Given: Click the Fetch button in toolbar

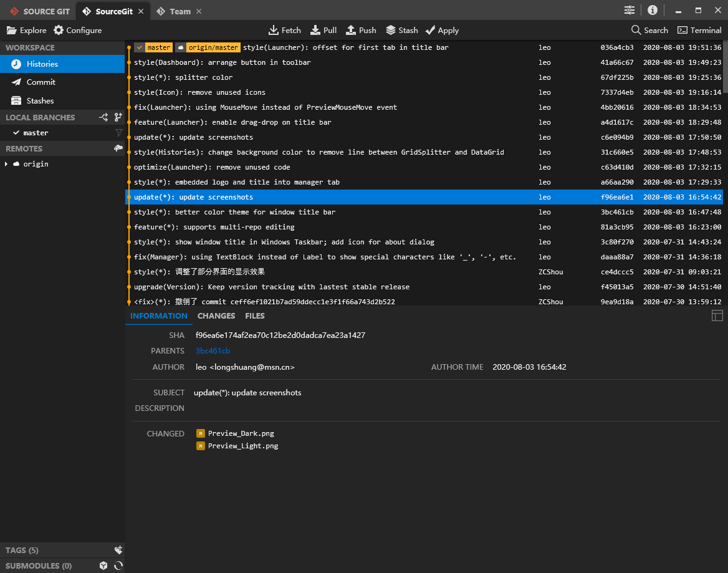Looking at the screenshot, I should click(284, 30).
